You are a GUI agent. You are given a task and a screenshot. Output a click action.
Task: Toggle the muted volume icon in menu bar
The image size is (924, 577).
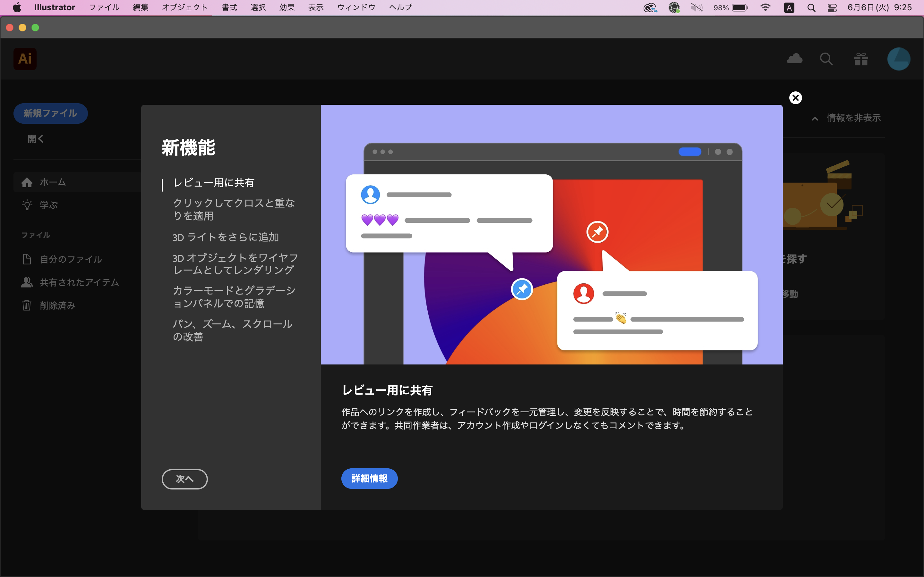pos(697,8)
